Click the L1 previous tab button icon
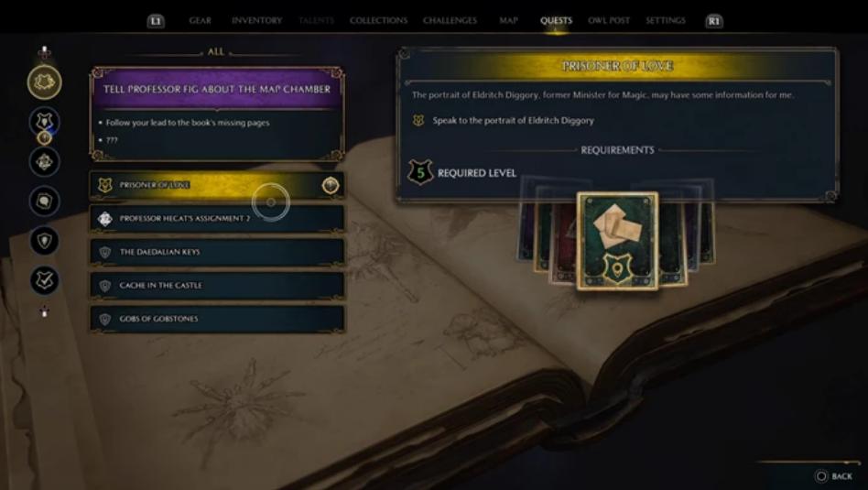 156,21
